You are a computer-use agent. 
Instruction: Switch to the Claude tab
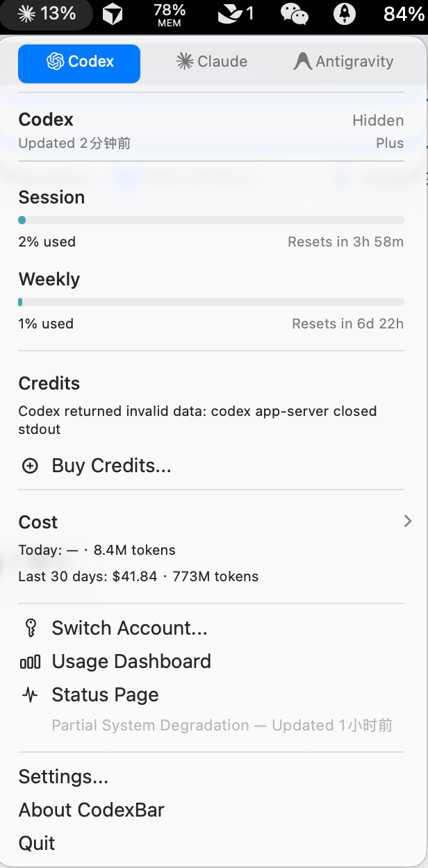click(212, 62)
